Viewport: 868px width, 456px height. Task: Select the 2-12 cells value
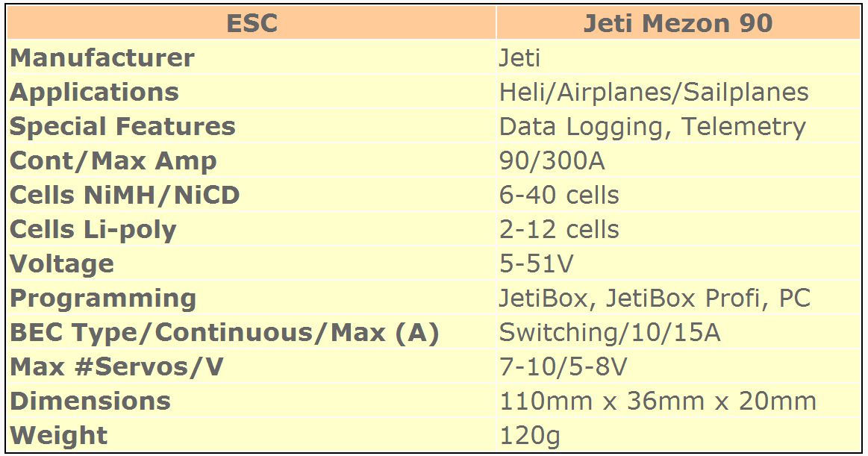click(x=559, y=230)
